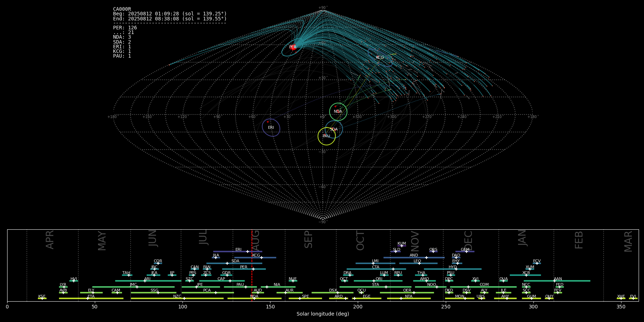Click the NOV month label in timeline

click(415, 241)
